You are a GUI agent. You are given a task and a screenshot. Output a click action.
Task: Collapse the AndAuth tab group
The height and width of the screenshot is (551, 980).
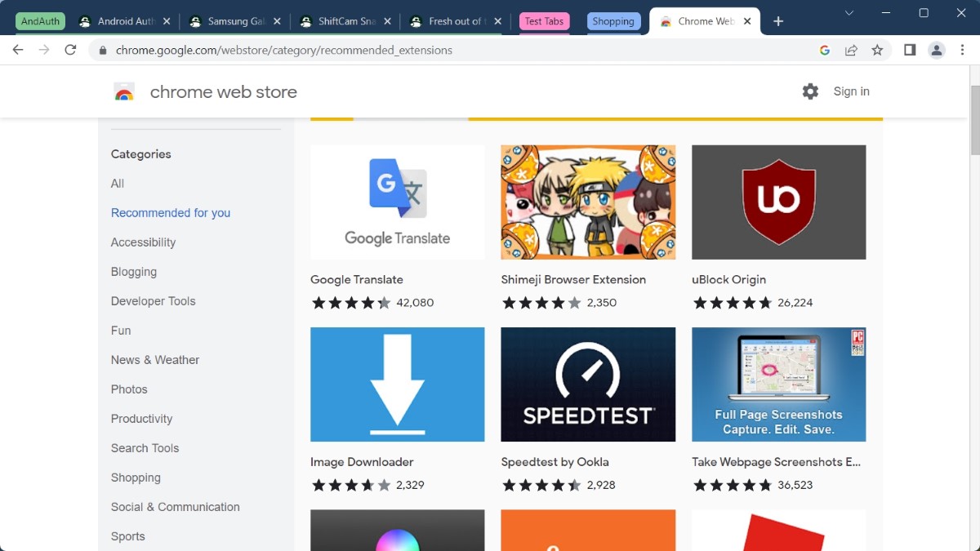point(40,21)
